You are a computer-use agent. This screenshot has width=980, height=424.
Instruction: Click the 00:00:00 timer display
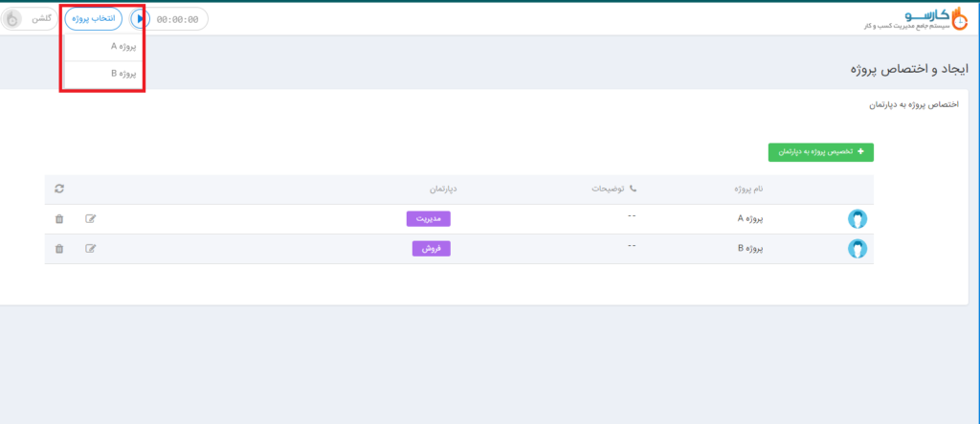178,18
